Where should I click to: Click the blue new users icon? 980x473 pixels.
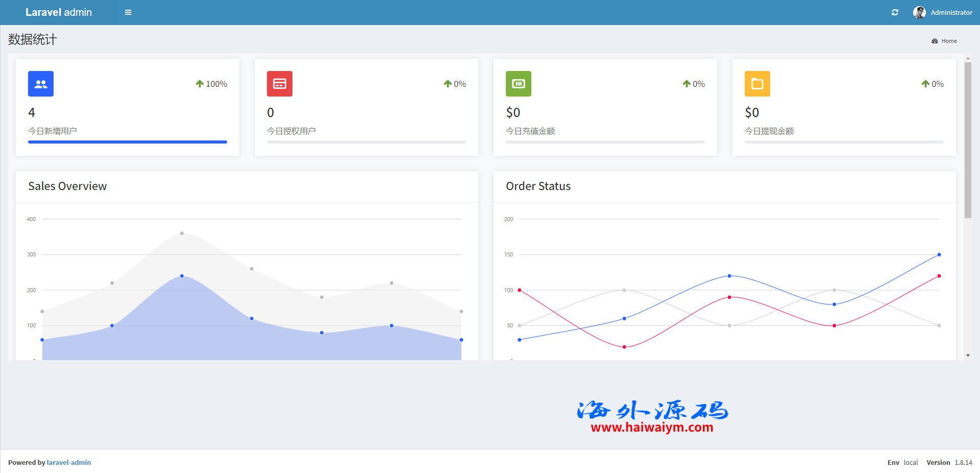[41, 84]
